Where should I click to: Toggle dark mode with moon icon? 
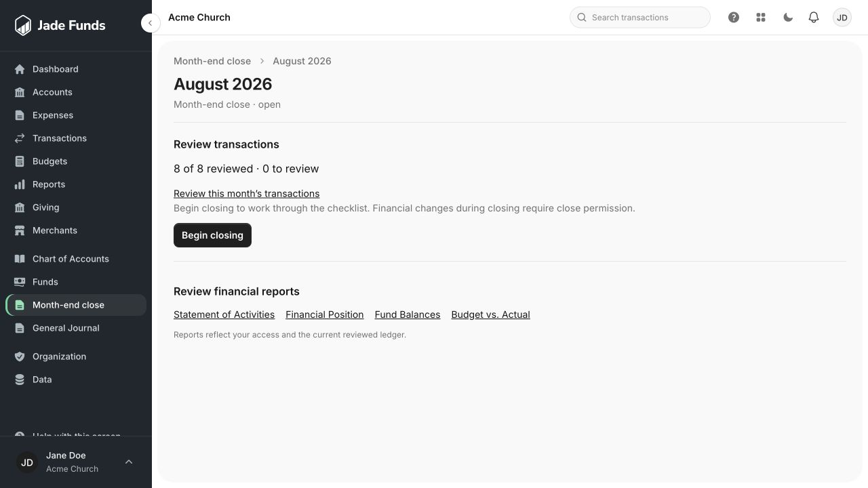(788, 18)
